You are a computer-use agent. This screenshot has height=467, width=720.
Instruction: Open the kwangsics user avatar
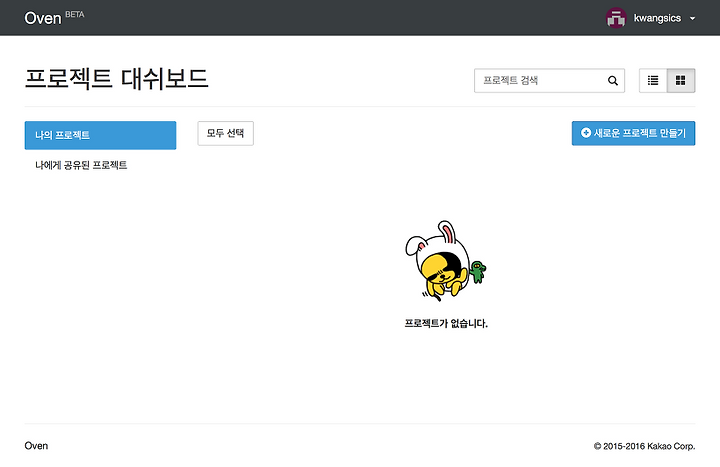point(616,18)
